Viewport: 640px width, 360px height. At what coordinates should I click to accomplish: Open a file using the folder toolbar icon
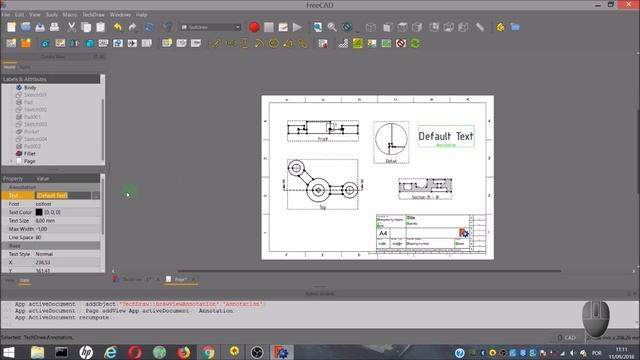tap(26, 27)
